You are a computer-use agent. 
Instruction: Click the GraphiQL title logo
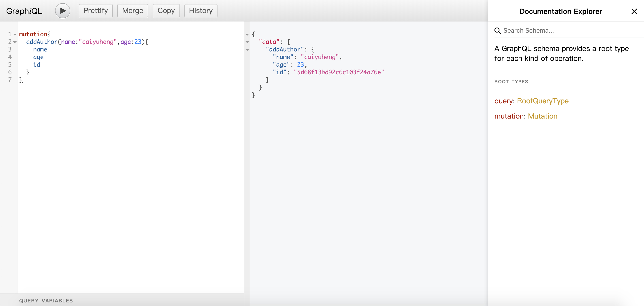point(24,11)
